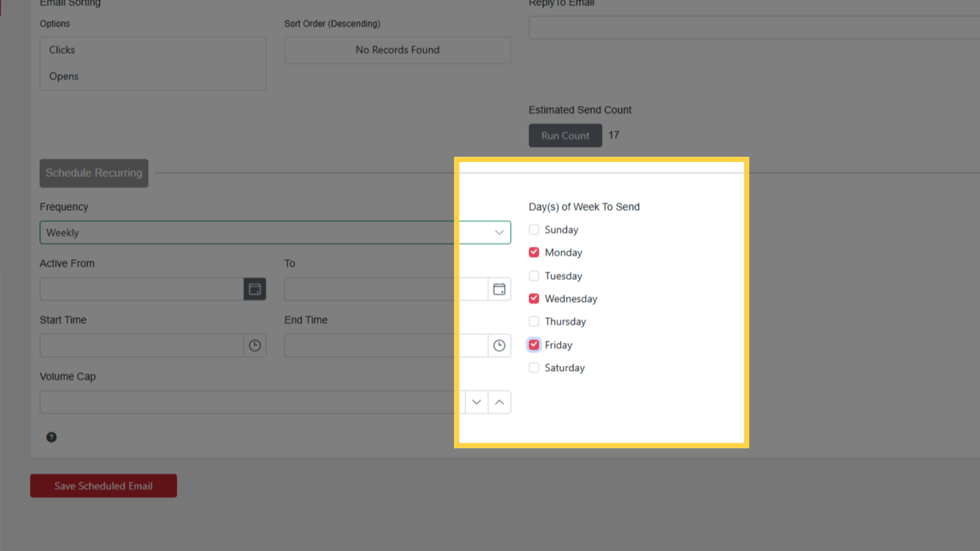Click the End Time input field
980x551 pixels.
point(386,346)
